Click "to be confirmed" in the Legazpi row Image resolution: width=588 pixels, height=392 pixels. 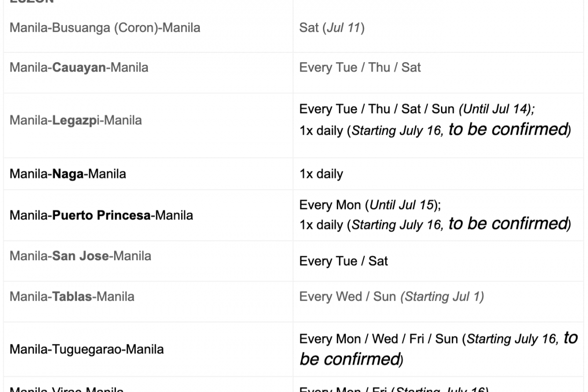pyautogui.click(x=507, y=130)
